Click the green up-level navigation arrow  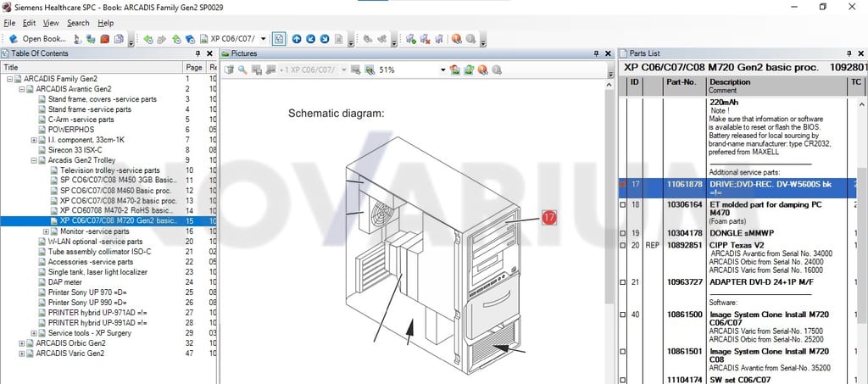click(176, 39)
